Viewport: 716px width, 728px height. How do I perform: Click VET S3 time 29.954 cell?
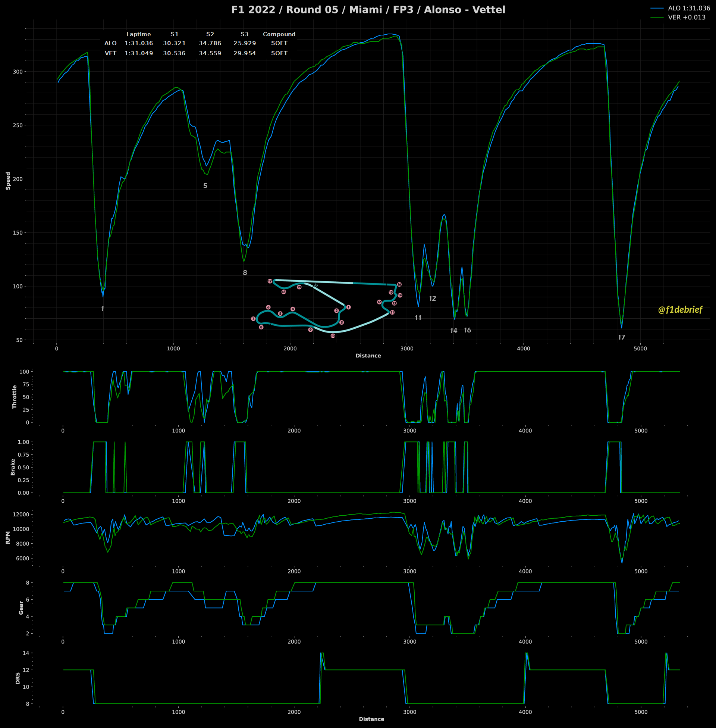[244, 53]
